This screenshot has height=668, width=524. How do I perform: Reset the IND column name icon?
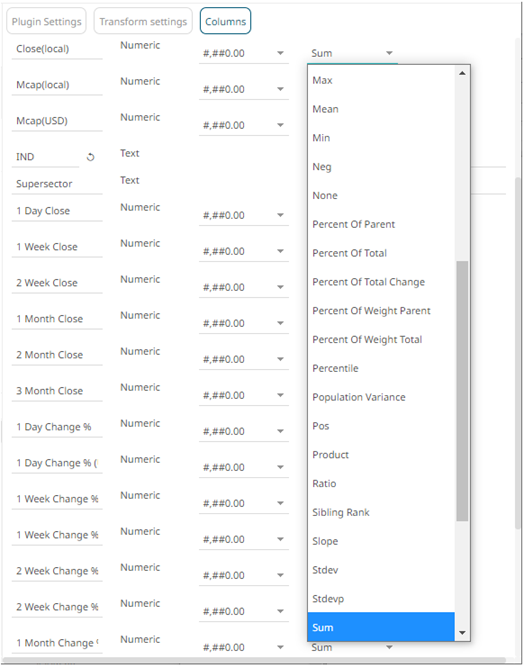point(90,157)
